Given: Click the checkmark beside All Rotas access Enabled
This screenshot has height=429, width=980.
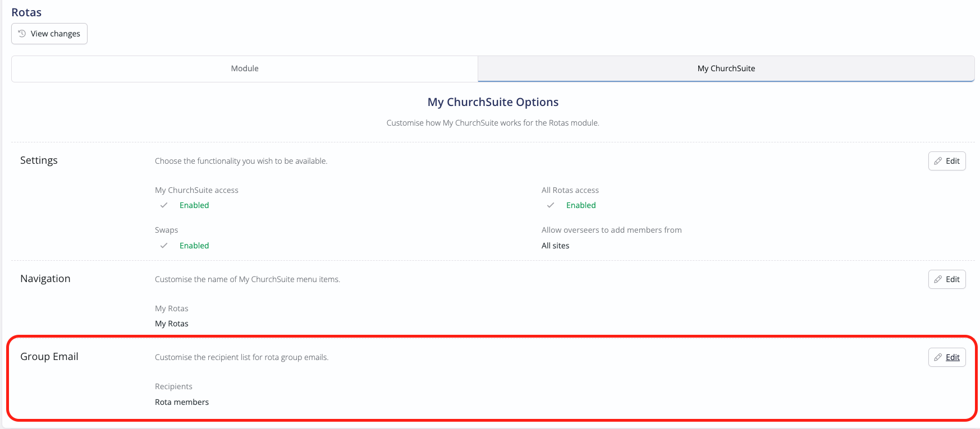Looking at the screenshot, I should [x=551, y=205].
